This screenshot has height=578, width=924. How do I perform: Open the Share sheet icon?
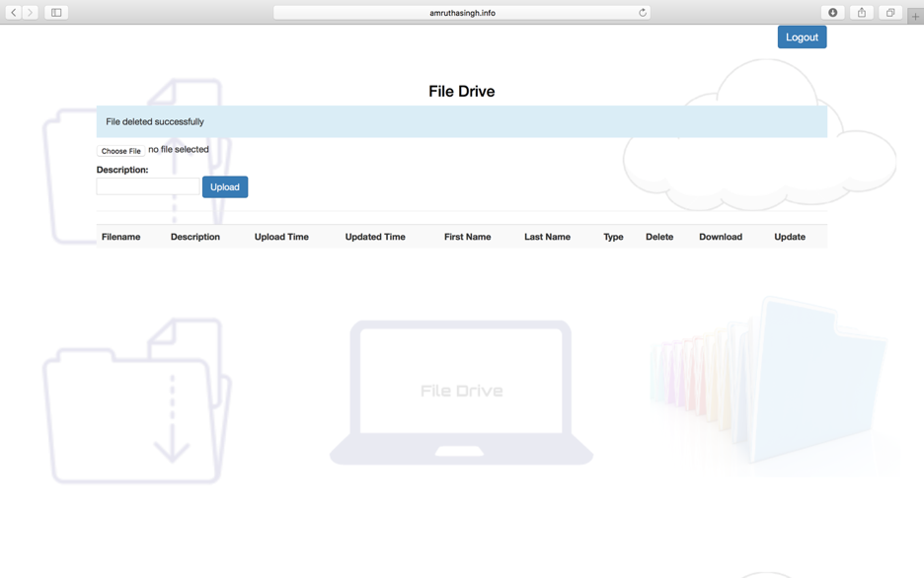click(x=862, y=13)
